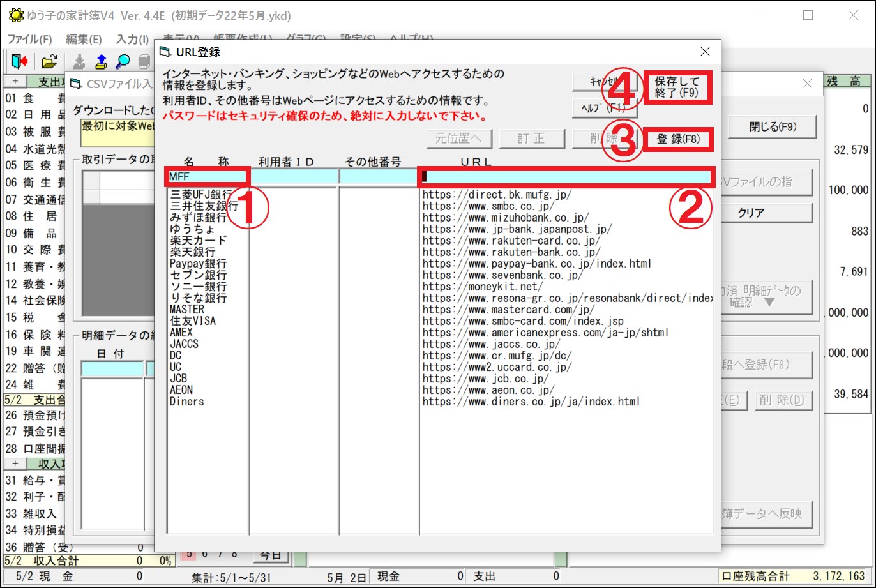Select りそな銀行 in the name list

pyautogui.click(x=198, y=298)
